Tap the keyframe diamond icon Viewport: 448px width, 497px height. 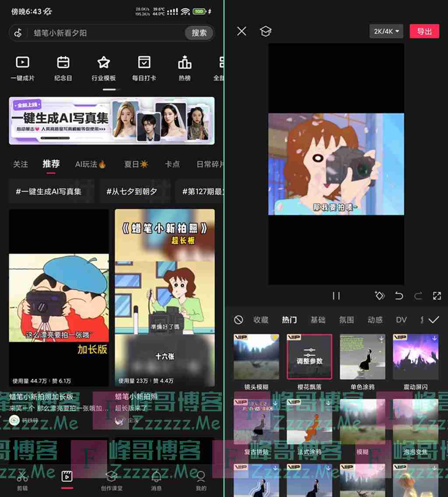(380, 296)
